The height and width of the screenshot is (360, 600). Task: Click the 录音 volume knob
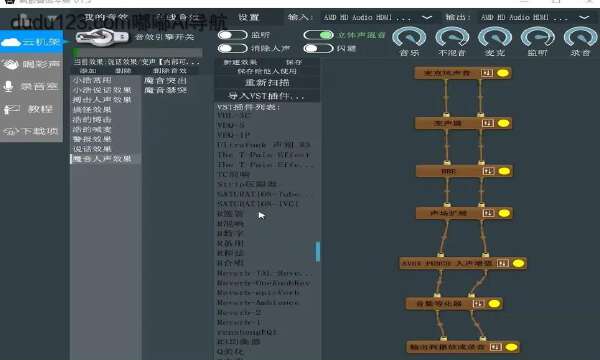(x=580, y=37)
